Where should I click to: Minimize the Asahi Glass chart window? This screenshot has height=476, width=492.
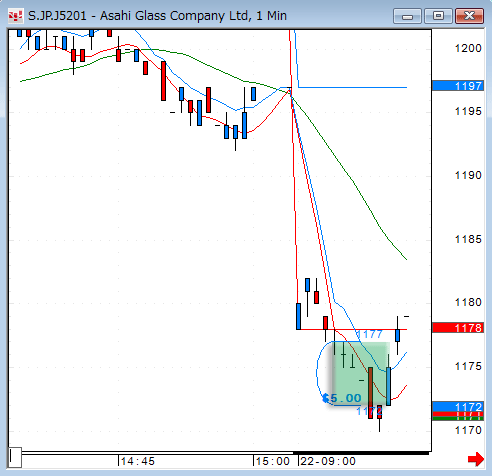click(x=407, y=16)
